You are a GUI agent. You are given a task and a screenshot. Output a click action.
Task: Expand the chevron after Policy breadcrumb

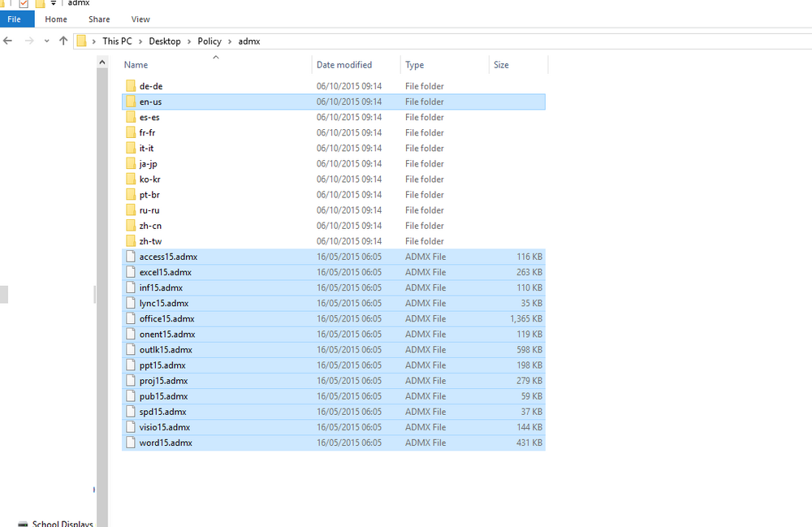point(230,41)
